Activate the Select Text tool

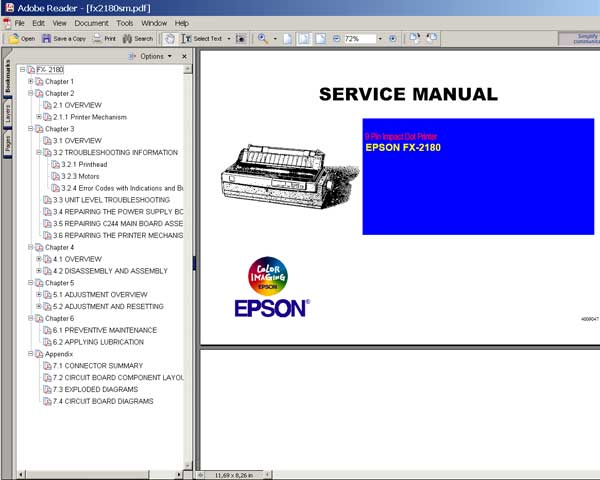tap(202, 39)
